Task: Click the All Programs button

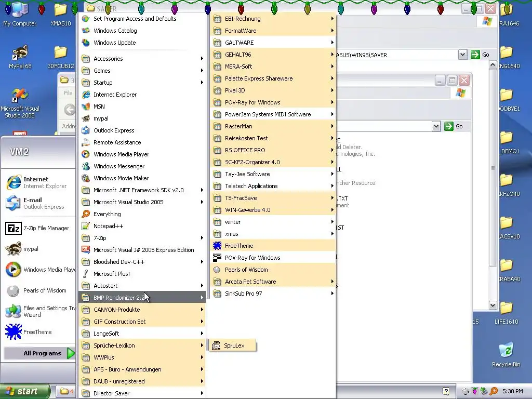Action: [x=39, y=353]
